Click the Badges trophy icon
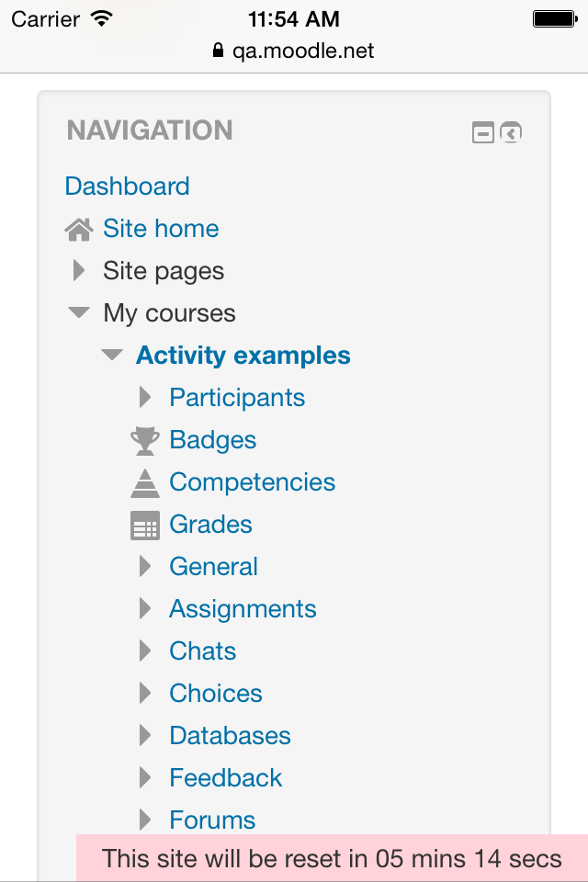Viewport: 588px width, 882px height. (x=145, y=440)
